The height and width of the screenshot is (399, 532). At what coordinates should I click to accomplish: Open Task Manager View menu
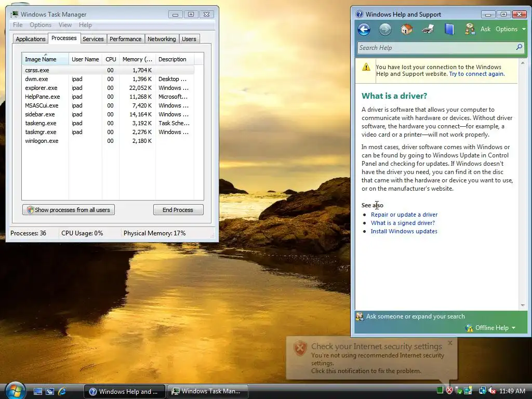click(65, 25)
